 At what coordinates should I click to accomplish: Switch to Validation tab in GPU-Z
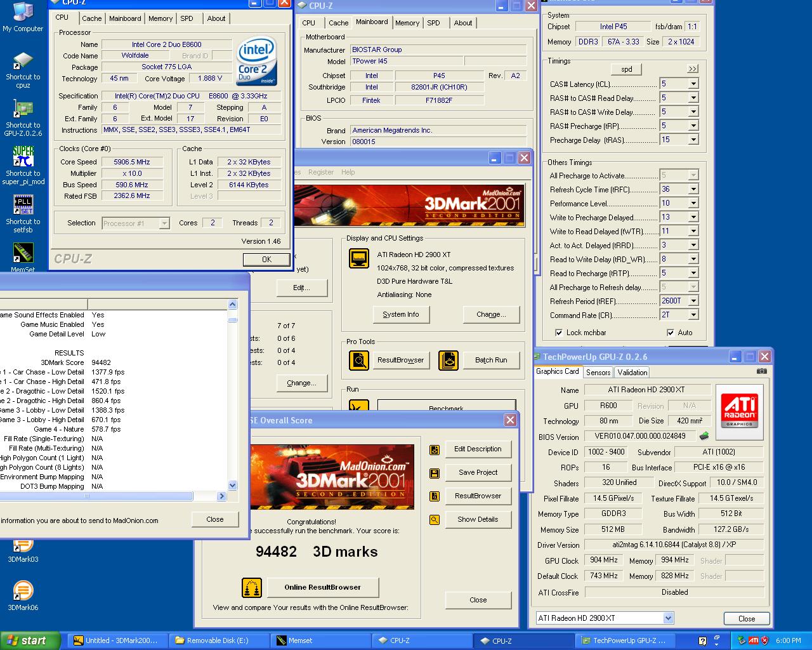(632, 373)
